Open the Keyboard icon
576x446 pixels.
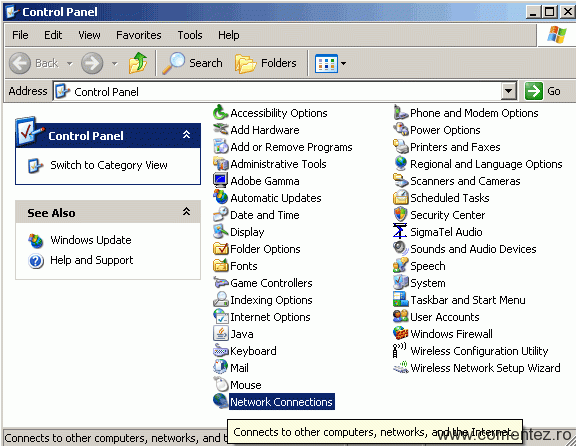(220, 350)
